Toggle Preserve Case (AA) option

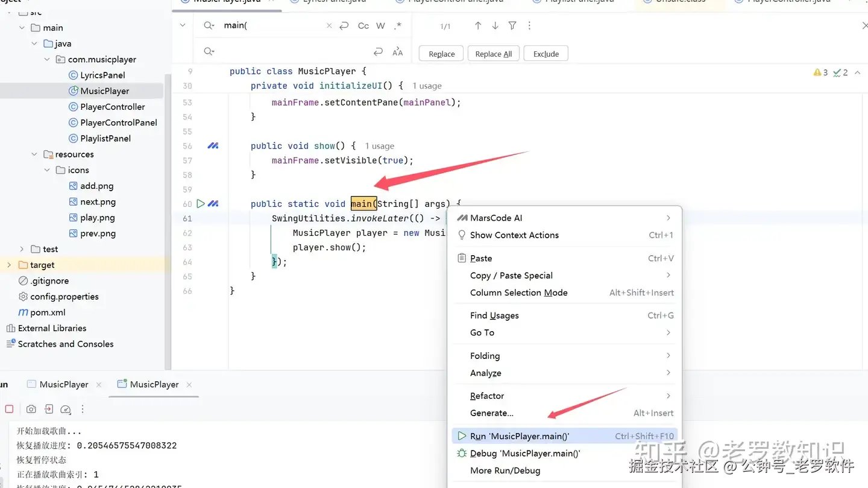tap(397, 52)
